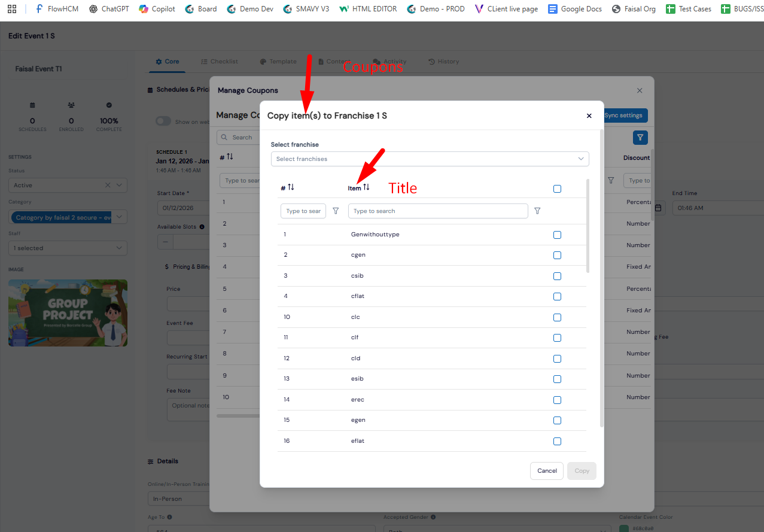Click the erec item row text
The width and height of the screenshot is (764, 532).
pyautogui.click(x=357, y=400)
